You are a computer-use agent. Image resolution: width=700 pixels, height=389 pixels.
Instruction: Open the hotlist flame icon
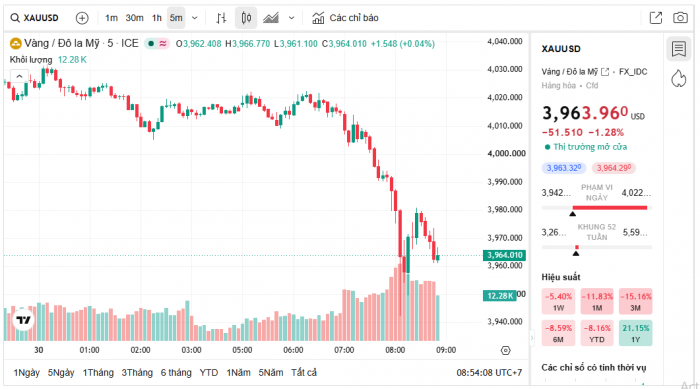[679, 78]
